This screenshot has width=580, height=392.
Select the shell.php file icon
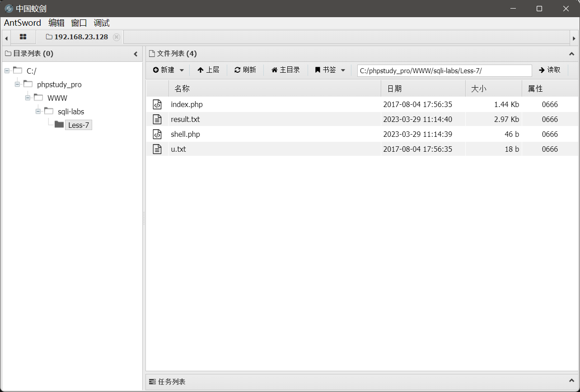[x=157, y=134]
